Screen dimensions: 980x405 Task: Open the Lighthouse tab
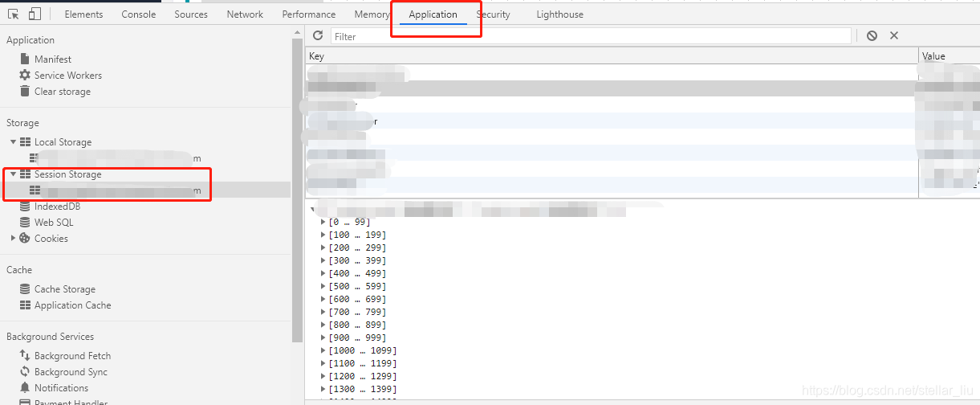pyautogui.click(x=559, y=14)
